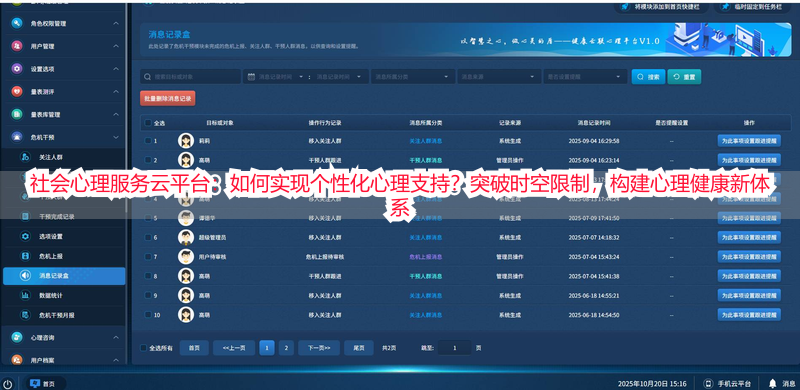Click the 量表测评 heart icon
Image resolution: width=800 pixels, height=390 pixels.
tap(17, 91)
